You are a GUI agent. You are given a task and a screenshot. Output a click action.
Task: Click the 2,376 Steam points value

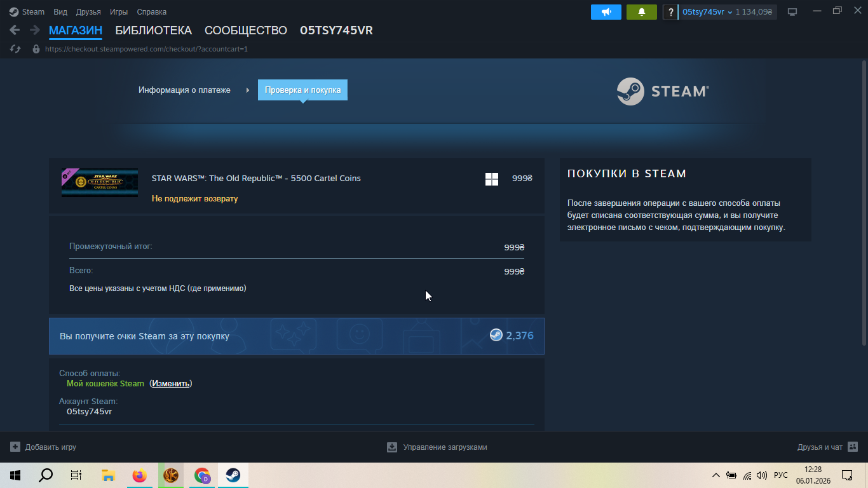point(520,335)
